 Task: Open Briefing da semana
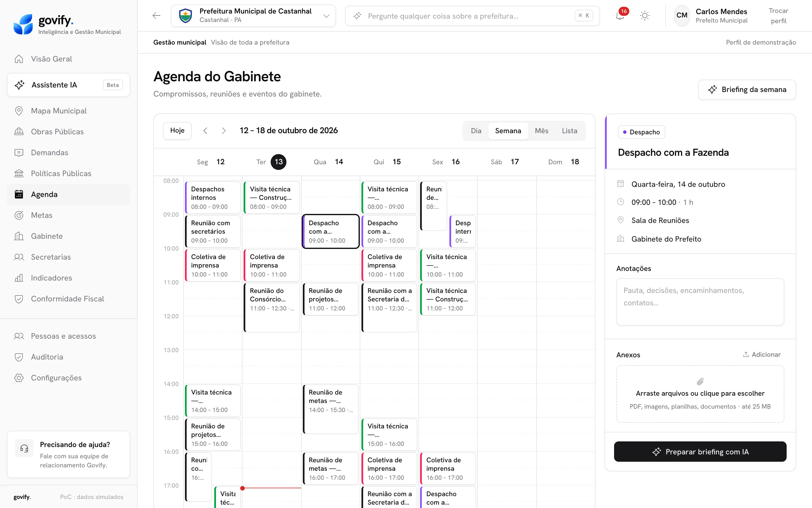click(x=747, y=90)
